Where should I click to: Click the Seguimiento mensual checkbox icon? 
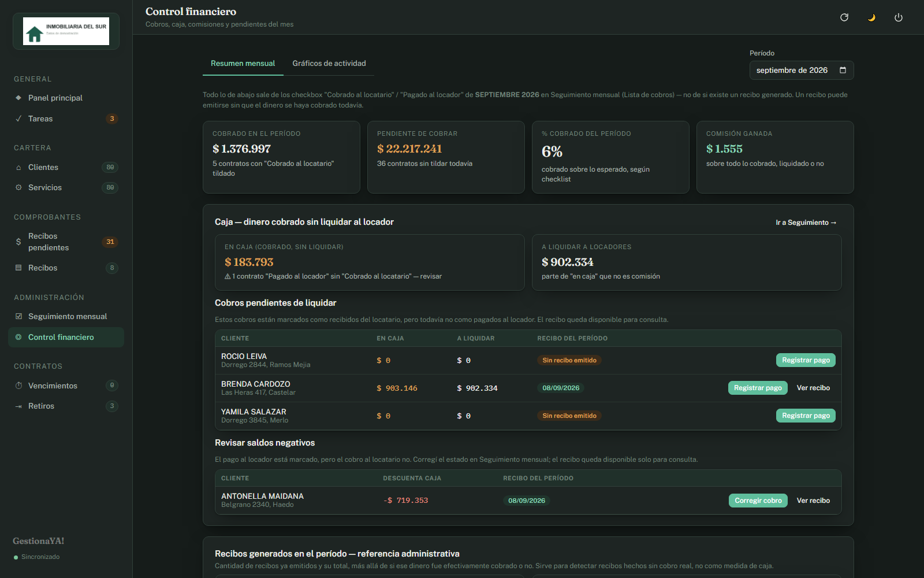coord(18,316)
